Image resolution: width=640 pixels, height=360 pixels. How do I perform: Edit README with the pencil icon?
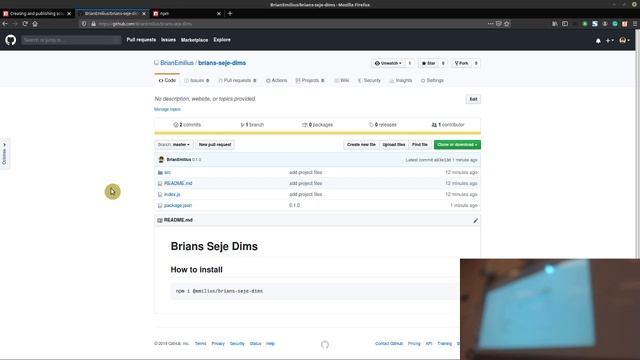475,220
